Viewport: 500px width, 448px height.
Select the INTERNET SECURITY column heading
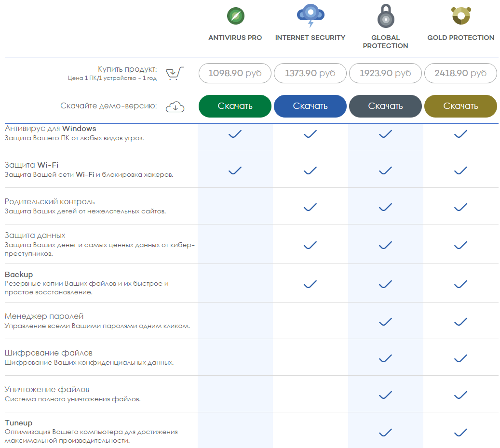[x=310, y=38]
